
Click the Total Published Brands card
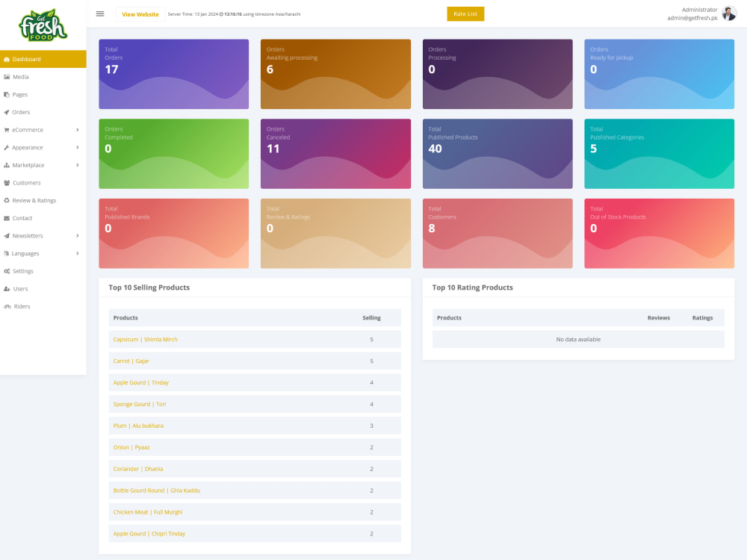click(174, 233)
